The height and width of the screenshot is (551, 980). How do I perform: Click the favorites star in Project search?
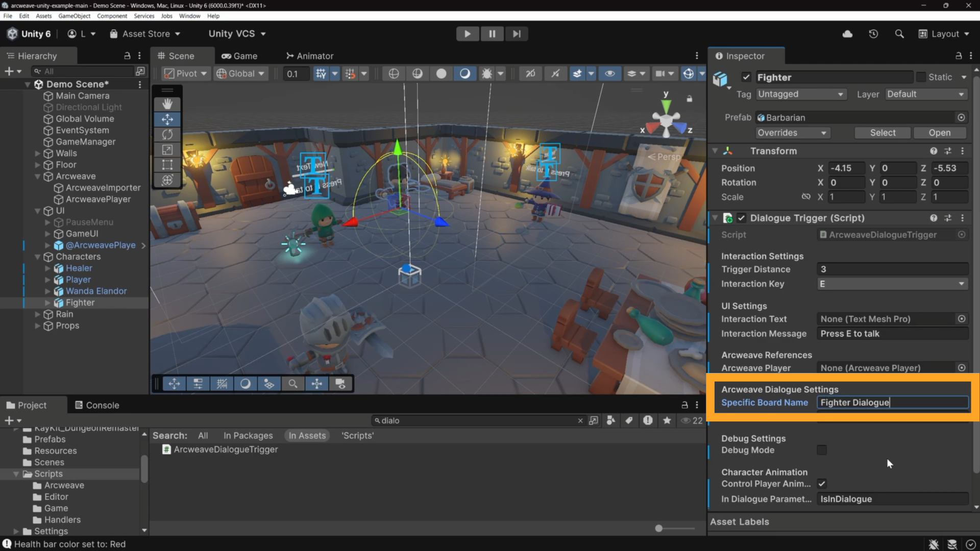[667, 420]
